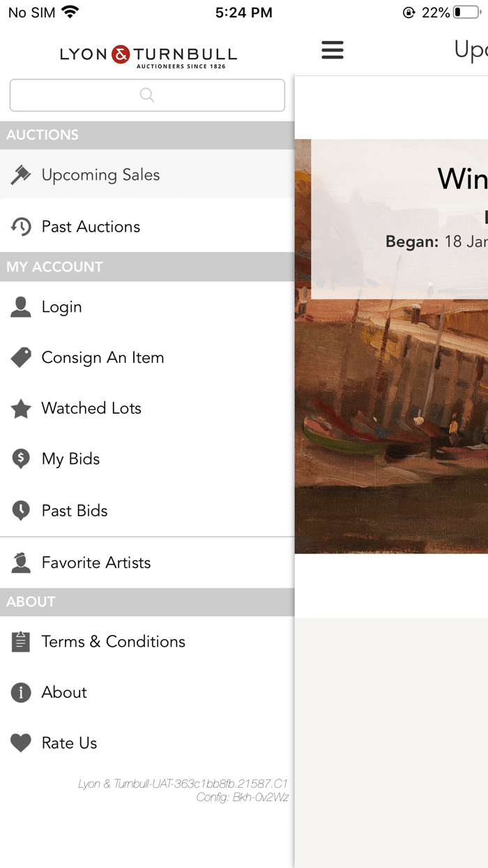
Task: Tap the star icon for Watched Lots
Action: click(21, 409)
